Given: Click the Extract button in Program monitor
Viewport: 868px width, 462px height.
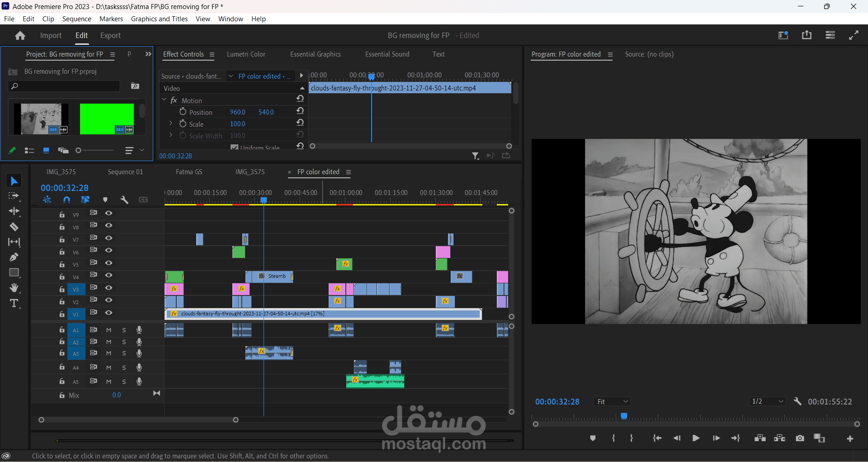Looking at the screenshot, I should [780, 438].
